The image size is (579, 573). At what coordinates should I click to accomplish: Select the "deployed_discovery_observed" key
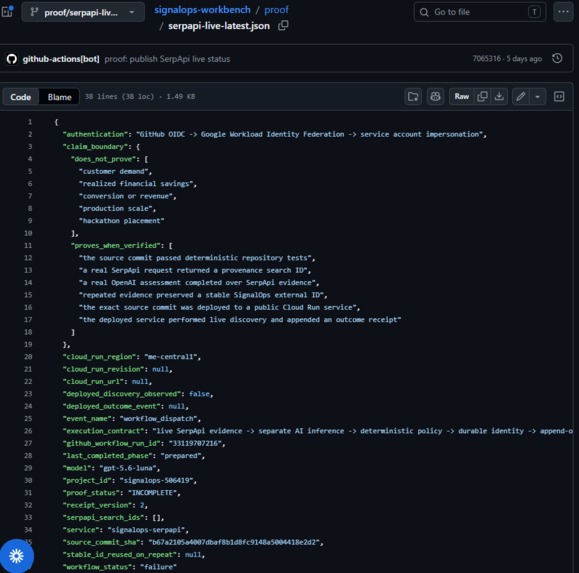(x=121, y=394)
